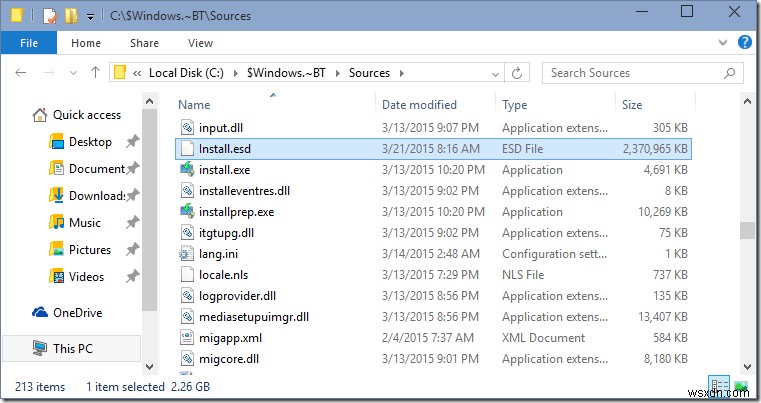Click the itgtupg.dll file icon

(187, 233)
